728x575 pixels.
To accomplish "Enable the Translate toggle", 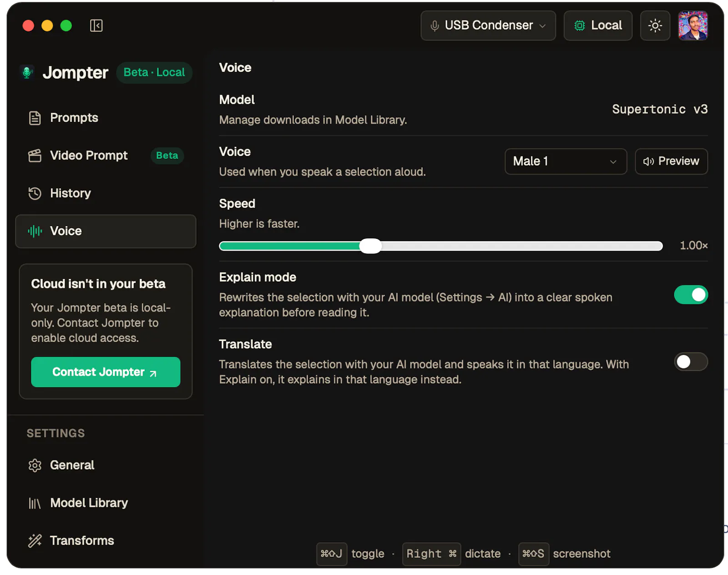I will pyautogui.click(x=691, y=362).
